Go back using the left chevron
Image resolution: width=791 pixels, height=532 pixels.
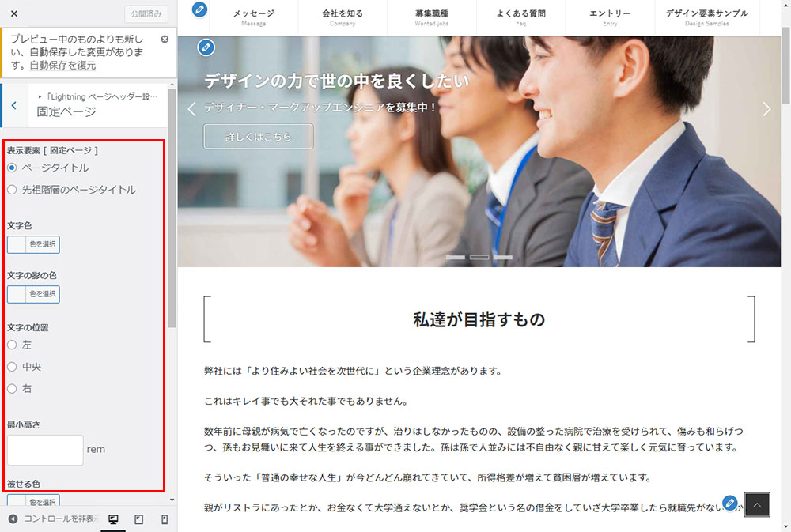pyautogui.click(x=14, y=105)
